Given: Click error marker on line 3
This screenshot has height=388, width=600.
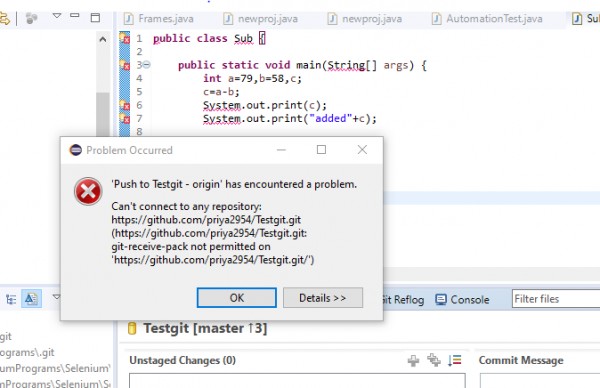Looking at the screenshot, I should click(124, 65).
